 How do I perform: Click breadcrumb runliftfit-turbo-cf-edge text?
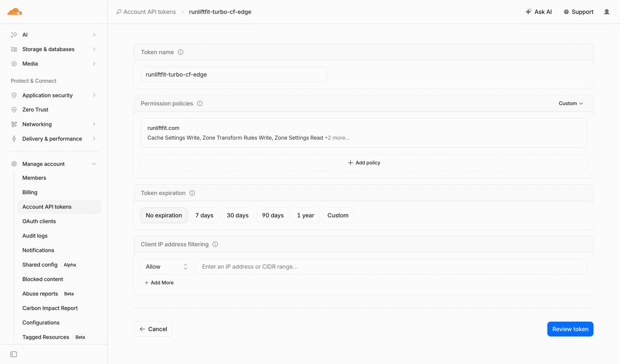click(x=220, y=12)
